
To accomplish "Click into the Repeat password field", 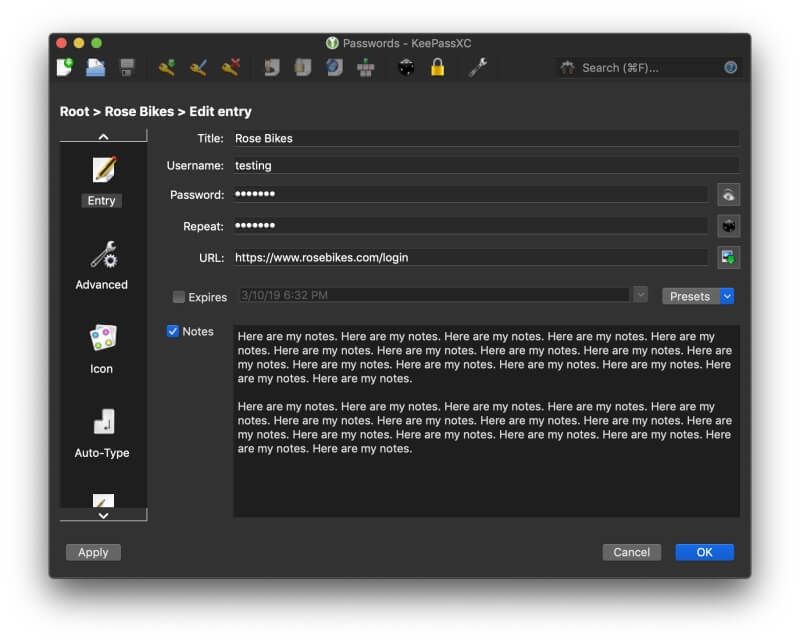I will (470, 226).
